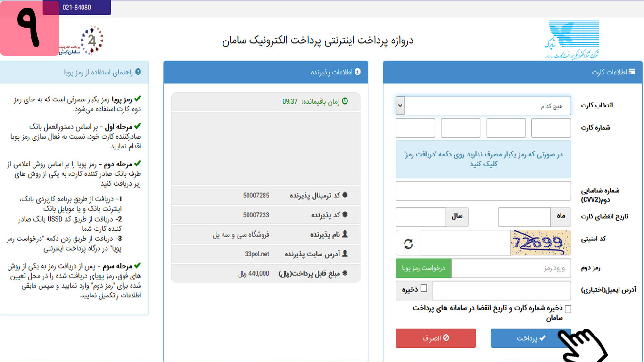The height and width of the screenshot is (362, 644).
Task: Click the blue دریافت رمز notice box
Action: pyautogui.click(x=483, y=159)
